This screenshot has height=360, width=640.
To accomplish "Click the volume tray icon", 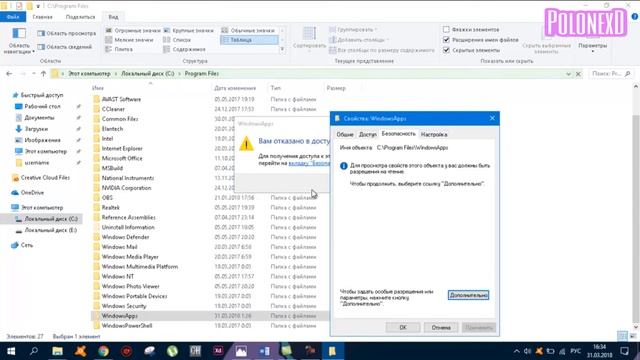I will point(528,351).
